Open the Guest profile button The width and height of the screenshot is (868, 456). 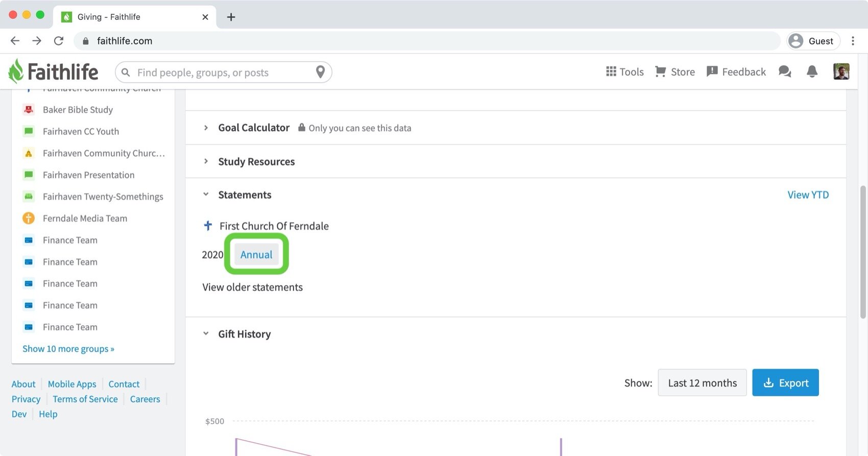[x=813, y=41]
